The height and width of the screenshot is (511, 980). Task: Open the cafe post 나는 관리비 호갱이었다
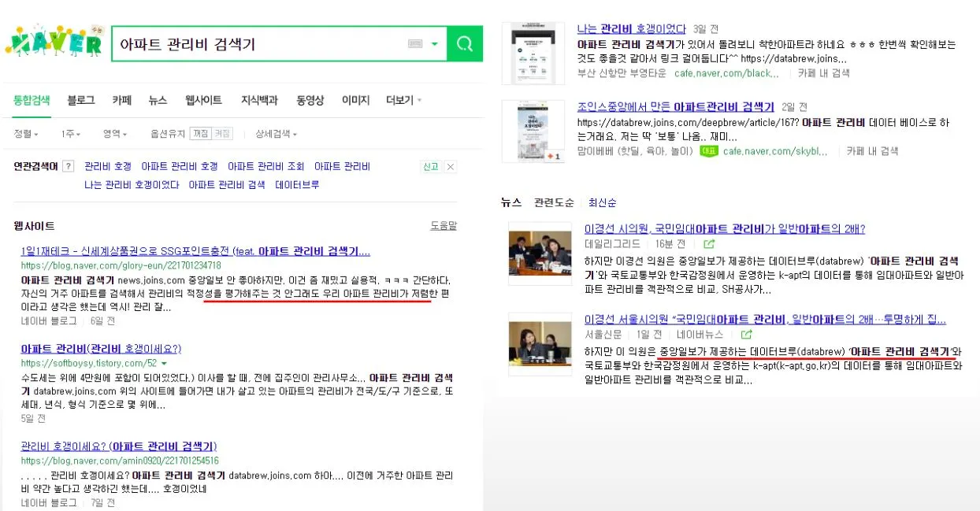[x=631, y=29]
